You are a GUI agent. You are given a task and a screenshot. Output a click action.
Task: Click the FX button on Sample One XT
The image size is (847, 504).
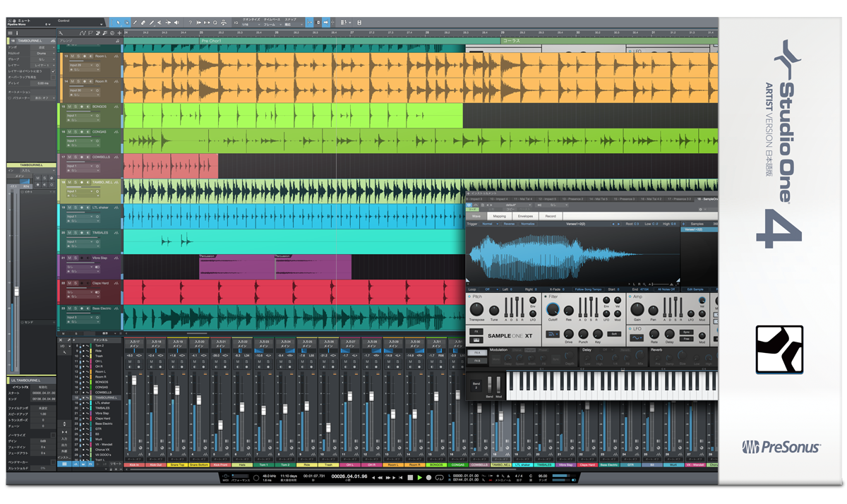point(476,332)
